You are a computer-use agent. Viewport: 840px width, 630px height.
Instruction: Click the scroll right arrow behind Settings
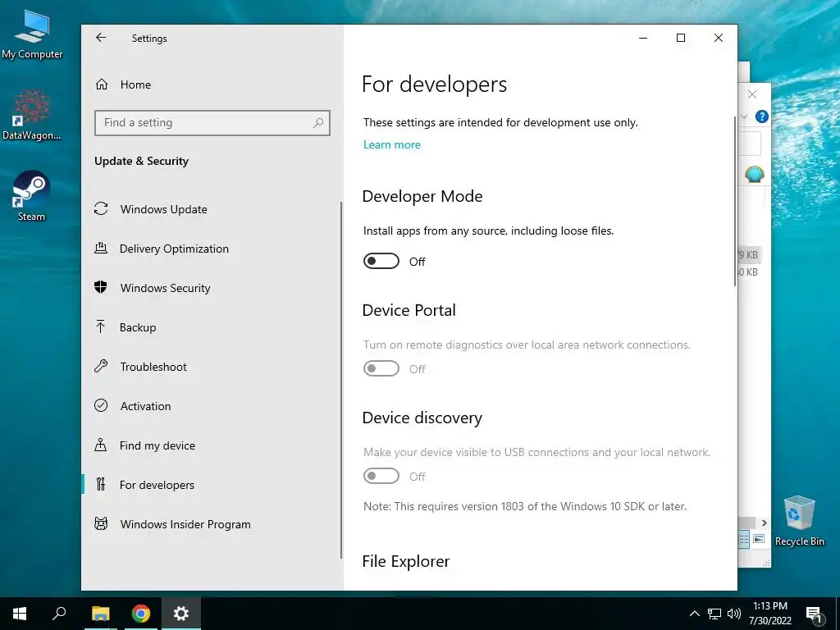click(x=764, y=523)
